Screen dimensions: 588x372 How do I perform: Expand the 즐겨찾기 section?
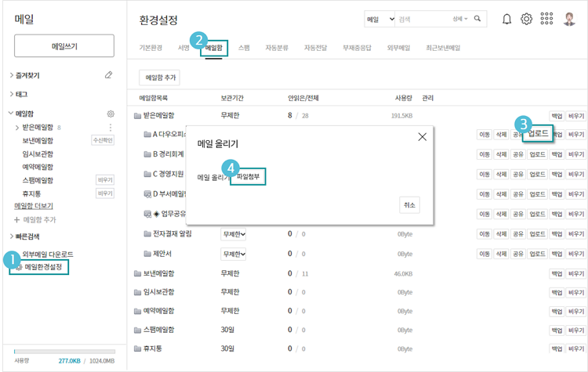[12, 75]
